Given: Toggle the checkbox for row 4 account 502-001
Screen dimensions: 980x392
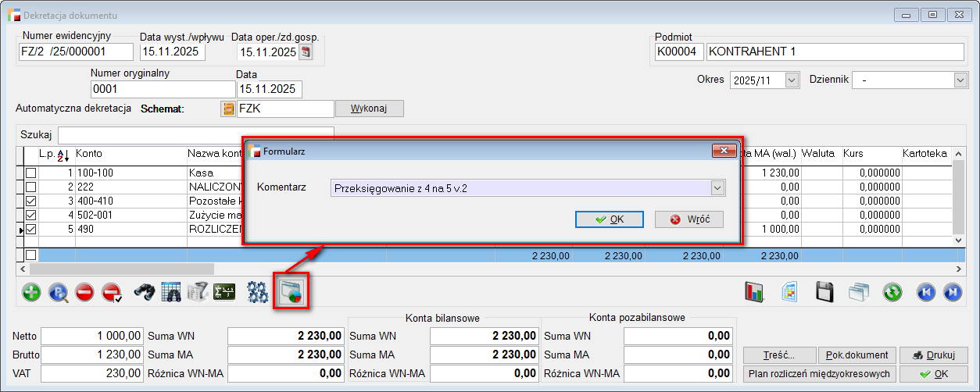Looking at the screenshot, I should tap(31, 216).
